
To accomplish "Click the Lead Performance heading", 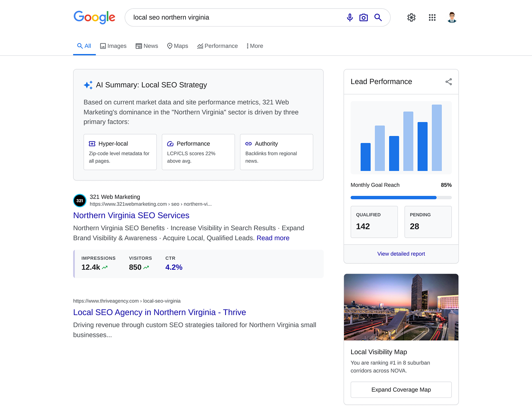I will (381, 82).
